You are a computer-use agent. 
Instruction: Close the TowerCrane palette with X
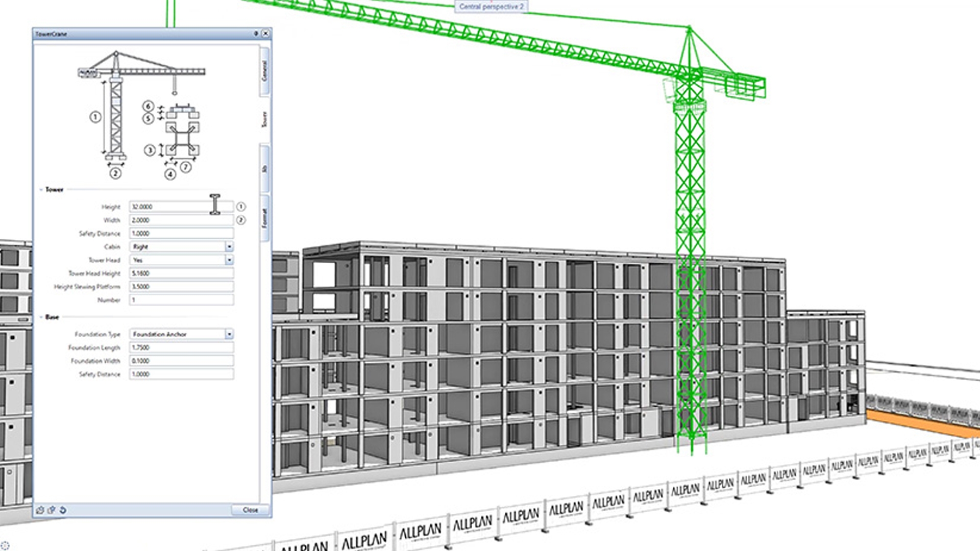click(x=265, y=34)
